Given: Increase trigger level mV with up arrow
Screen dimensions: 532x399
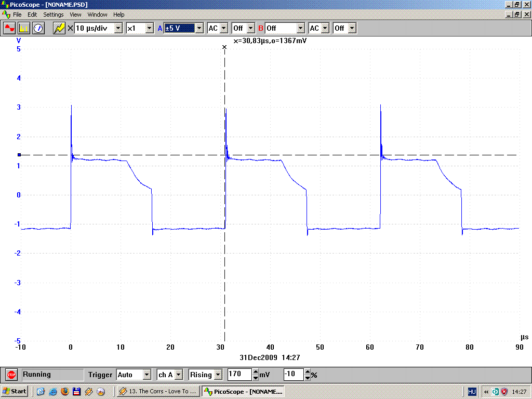Looking at the screenshot, I should pos(256,372).
